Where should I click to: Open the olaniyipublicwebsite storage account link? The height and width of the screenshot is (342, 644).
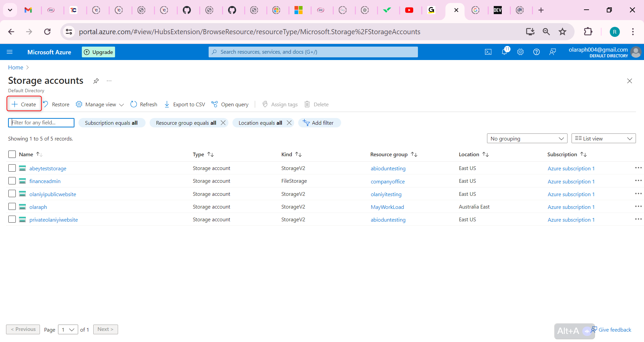pos(53,194)
